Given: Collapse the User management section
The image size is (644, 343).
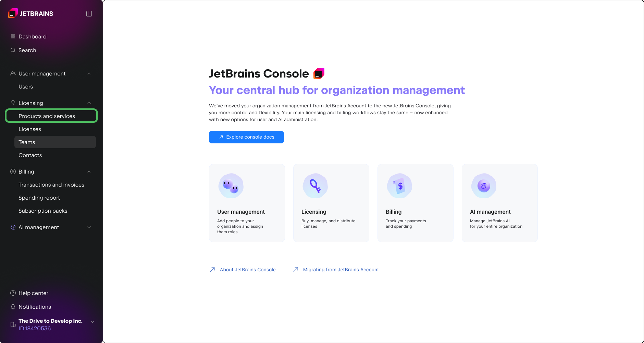Looking at the screenshot, I should (x=89, y=73).
